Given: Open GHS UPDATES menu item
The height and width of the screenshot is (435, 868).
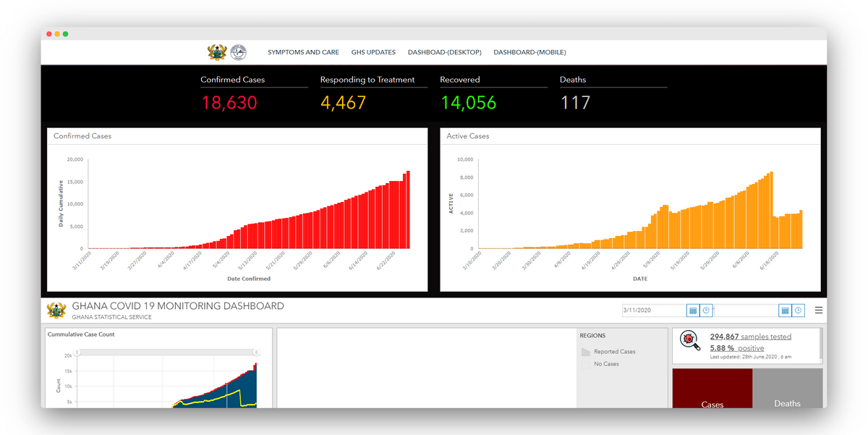Looking at the screenshot, I should click(373, 52).
